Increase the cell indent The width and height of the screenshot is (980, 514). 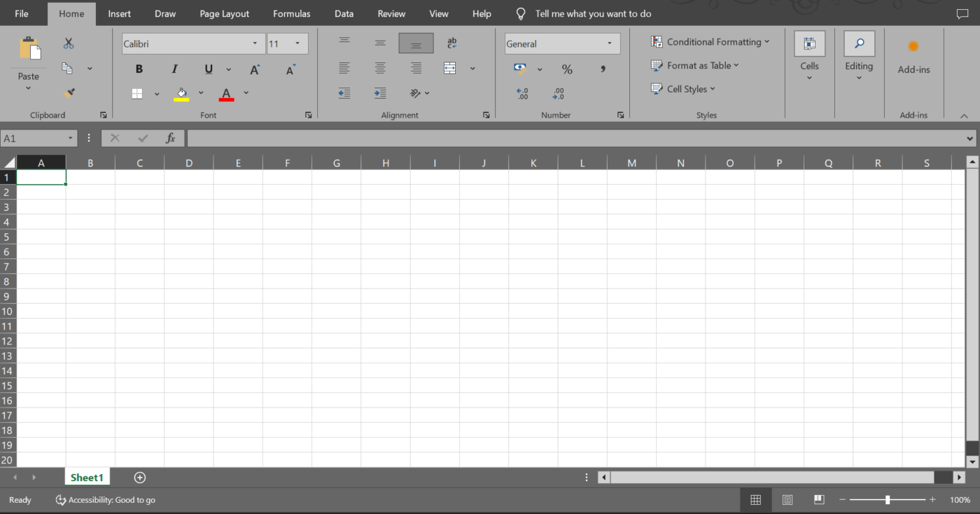pos(380,92)
